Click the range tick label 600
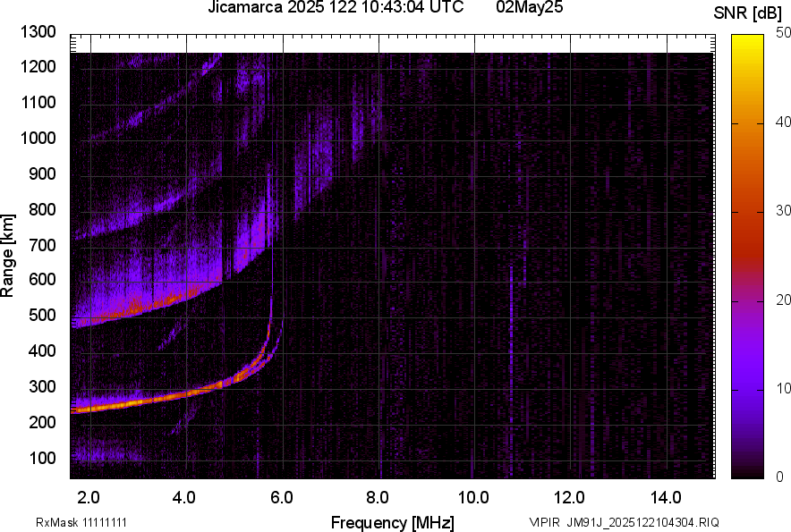This screenshot has width=791, height=532. [42, 279]
